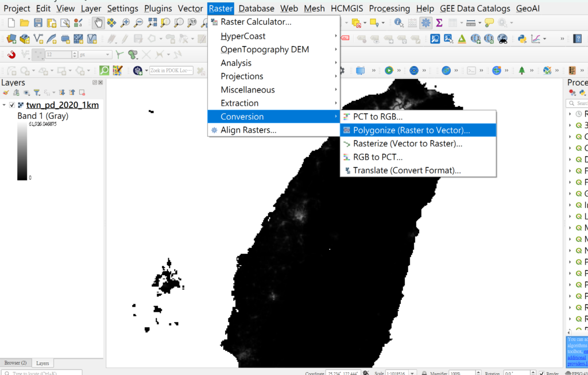This screenshot has height=375, width=588.
Task: Select the Identify Features tool
Action: [x=399, y=23]
